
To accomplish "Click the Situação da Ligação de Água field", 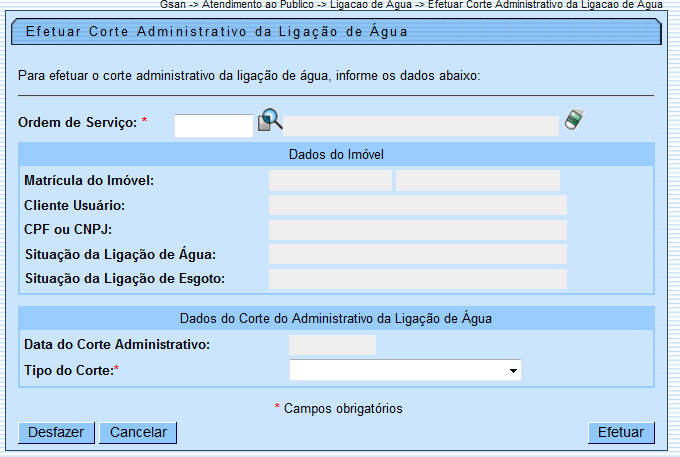I will [417, 254].
